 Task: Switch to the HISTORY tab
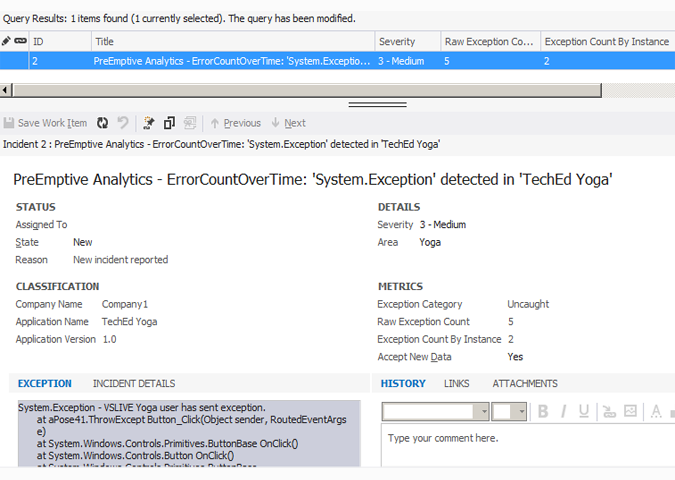point(403,383)
